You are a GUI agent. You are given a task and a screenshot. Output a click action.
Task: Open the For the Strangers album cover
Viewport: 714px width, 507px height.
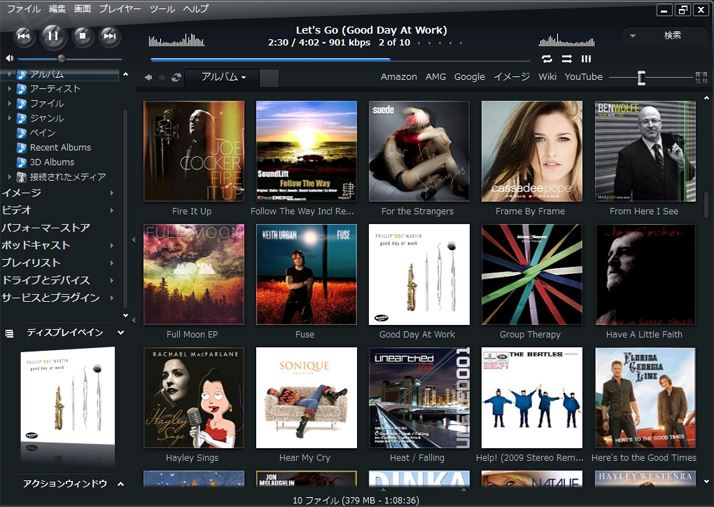(x=419, y=151)
